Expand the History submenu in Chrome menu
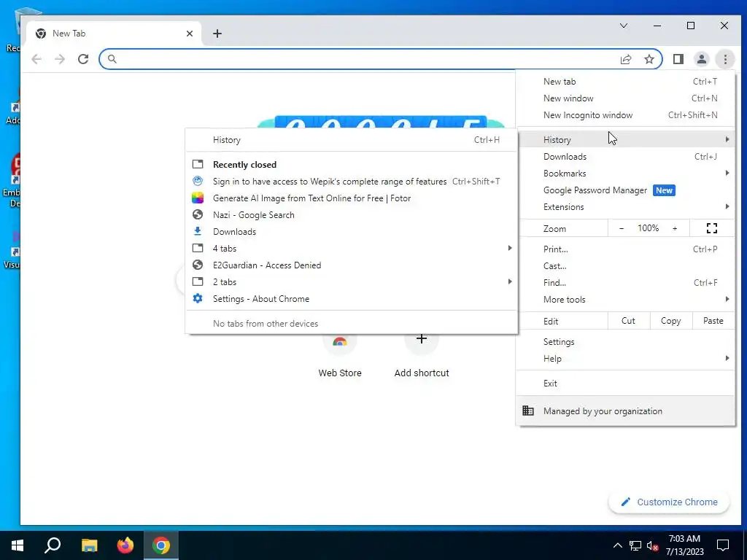Screen dimensions: 747x560 (x=626, y=139)
